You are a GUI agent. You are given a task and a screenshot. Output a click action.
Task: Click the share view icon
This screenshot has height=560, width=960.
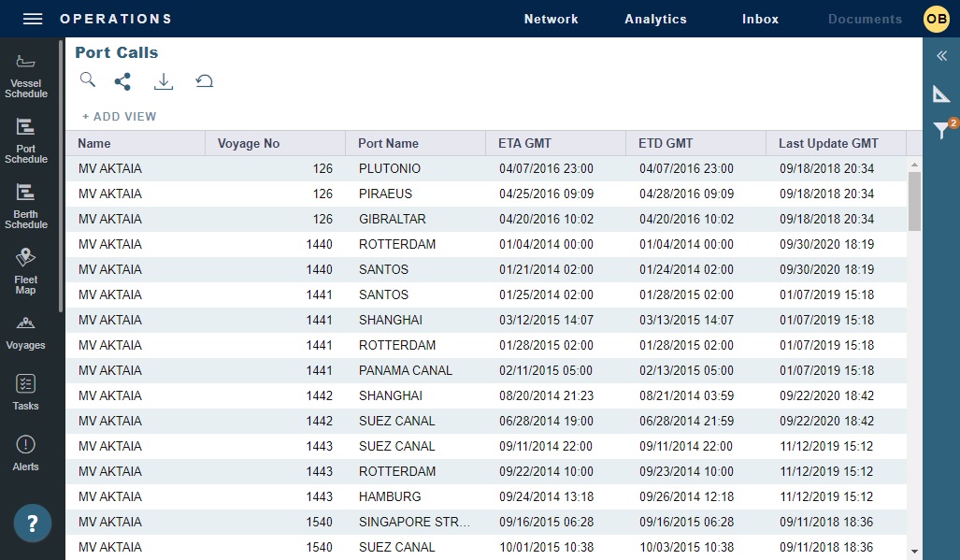pyautogui.click(x=122, y=81)
